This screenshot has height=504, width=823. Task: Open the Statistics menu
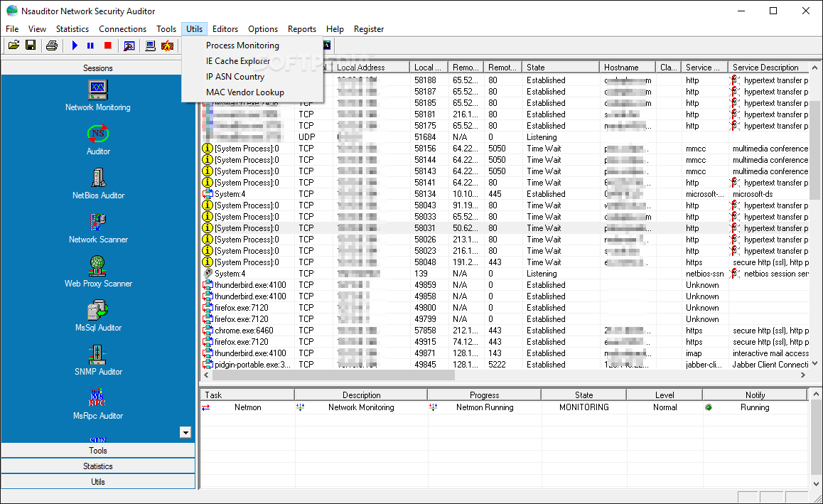tap(72, 29)
